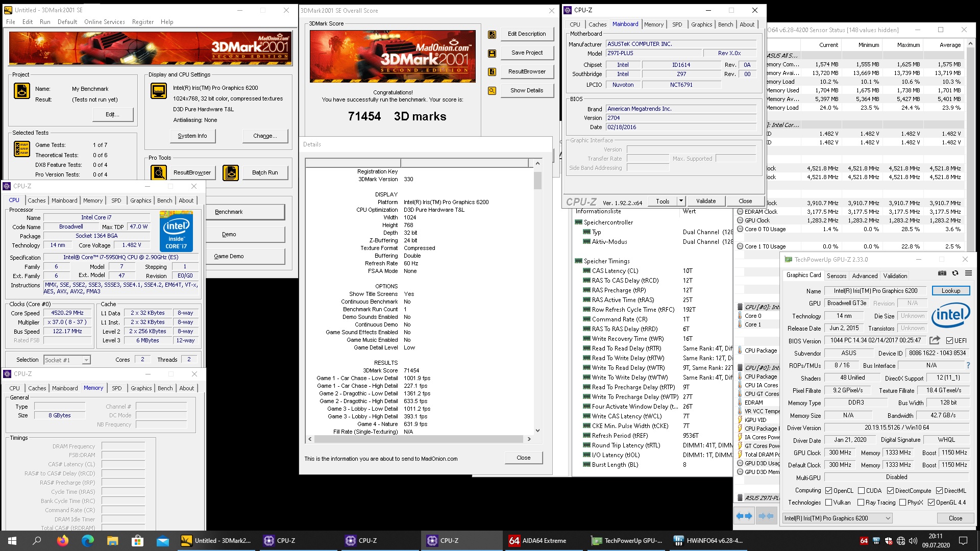Image resolution: width=980 pixels, height=551 pixels.
Task: Toggle the Vulkan checkbox
Action: click(828, 502)
